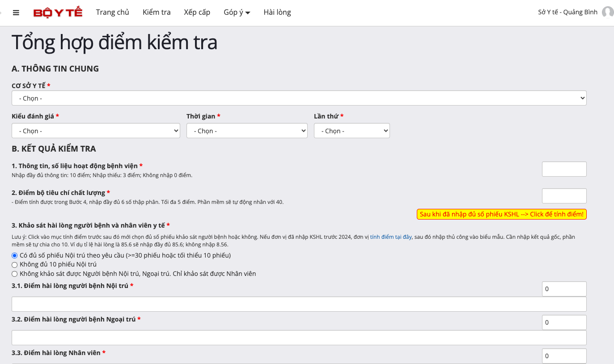The height and width of the screenshot is (364, 614).
Task: Select Có đủ số phiếu Nội trú option
Action: pos(15,255)
